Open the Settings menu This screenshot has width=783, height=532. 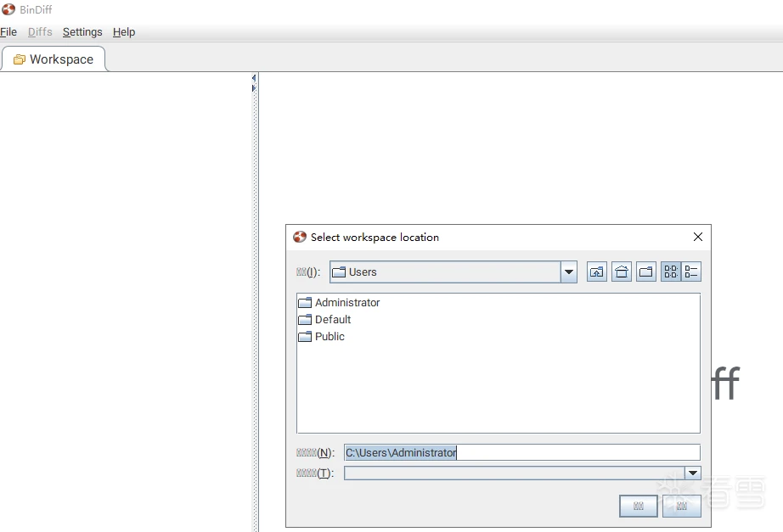click(x=82, y=32)
